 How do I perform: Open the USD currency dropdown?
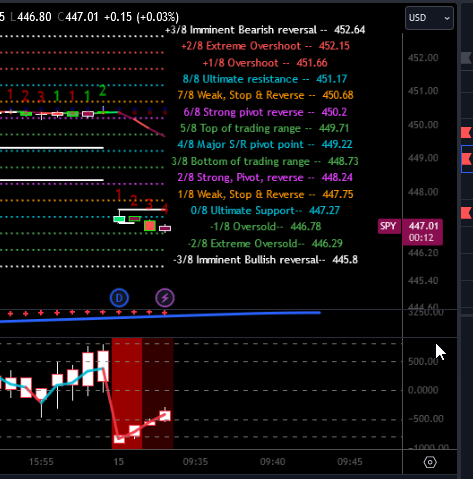click(429, 18)
